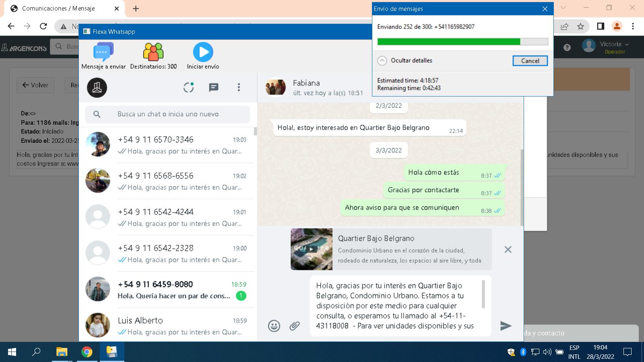Image resolution: width=644 pixels, height=362 pixels.
Task: Open the Chrome three-dot menu
Action: coord(633,26)
